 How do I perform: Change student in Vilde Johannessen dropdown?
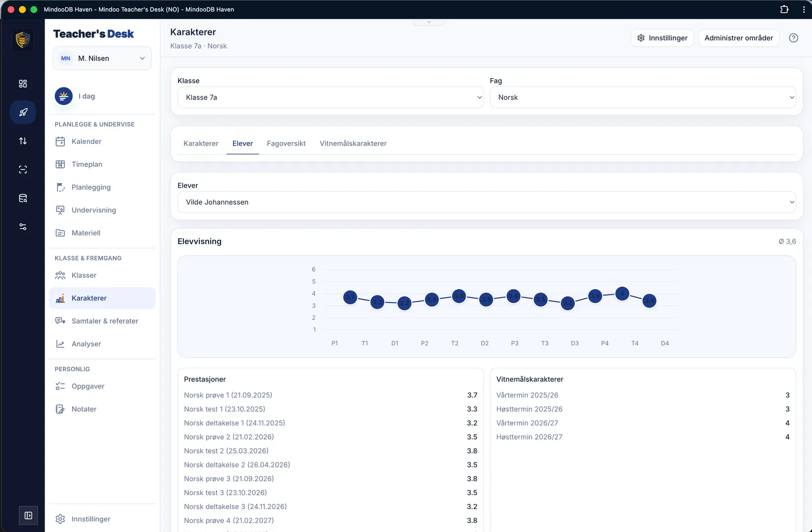click(487, 202)
